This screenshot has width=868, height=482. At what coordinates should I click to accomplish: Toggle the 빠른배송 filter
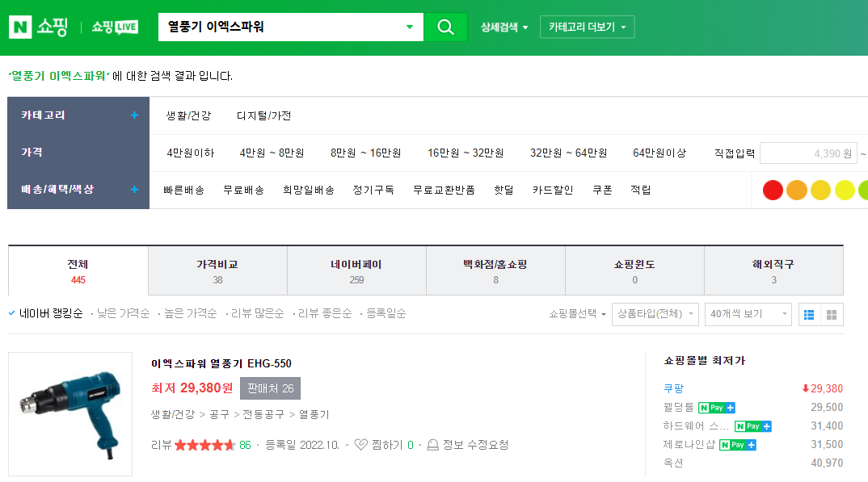click(x=183, y=190)
